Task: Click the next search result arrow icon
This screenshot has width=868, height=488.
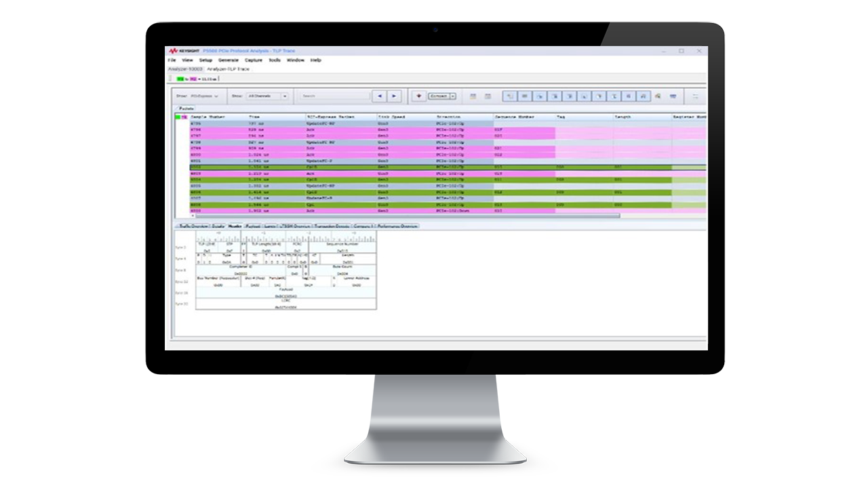Action: coord(394,96)
